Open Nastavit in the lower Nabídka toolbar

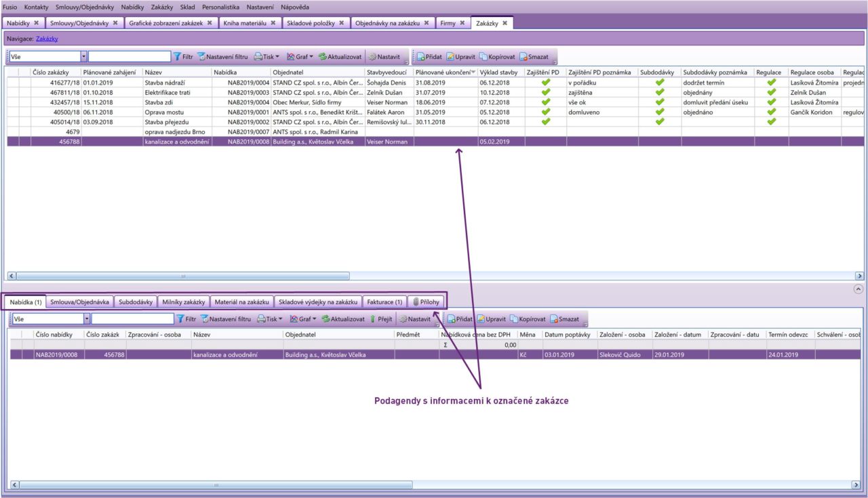[414, 318]
